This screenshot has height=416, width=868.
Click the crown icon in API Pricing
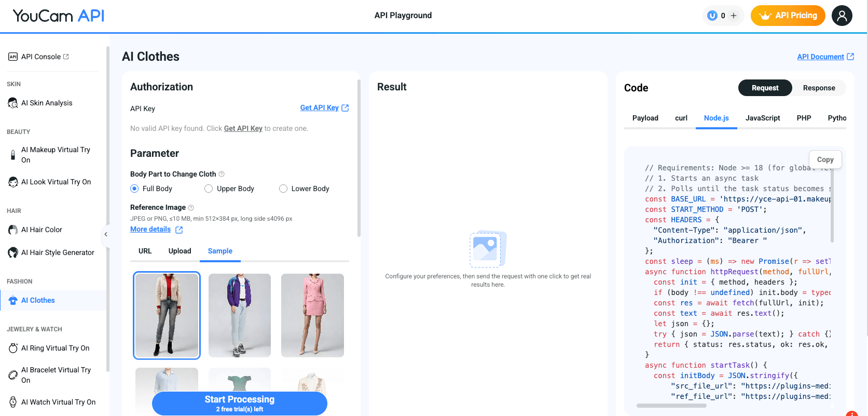(x=765, y=16)
